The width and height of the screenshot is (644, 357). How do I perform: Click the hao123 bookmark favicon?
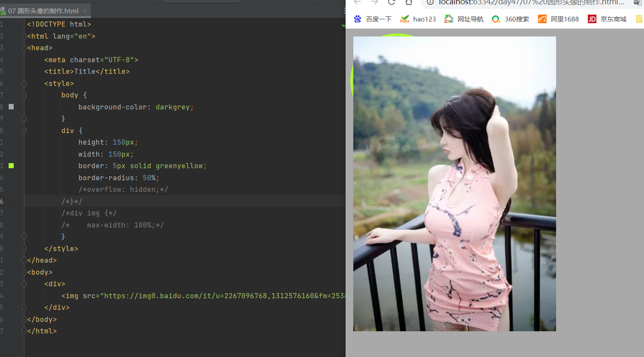tap(405, 19)
